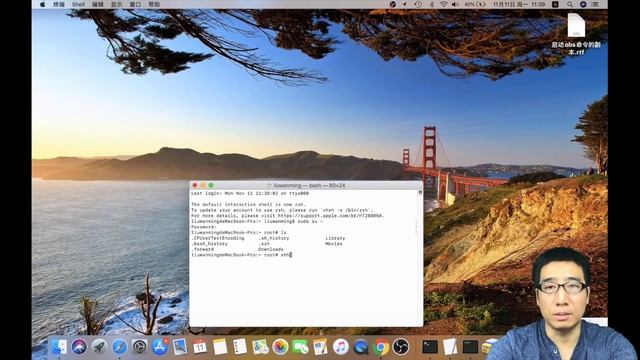The width and height of the screenshot is (640, 360).
Task: Click "Library" in the ls output
Action: (x=336, y=238)
